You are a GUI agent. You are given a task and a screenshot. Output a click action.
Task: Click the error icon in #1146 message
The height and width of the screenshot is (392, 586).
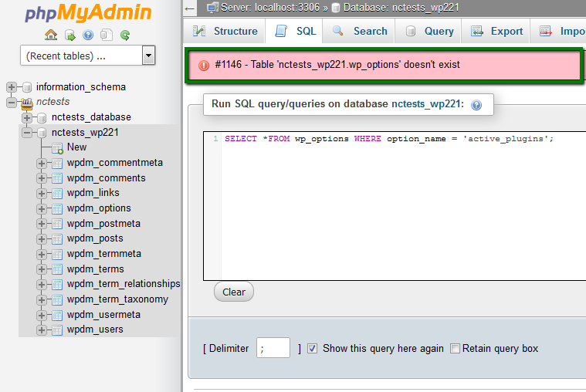click(x=204, y=66)
